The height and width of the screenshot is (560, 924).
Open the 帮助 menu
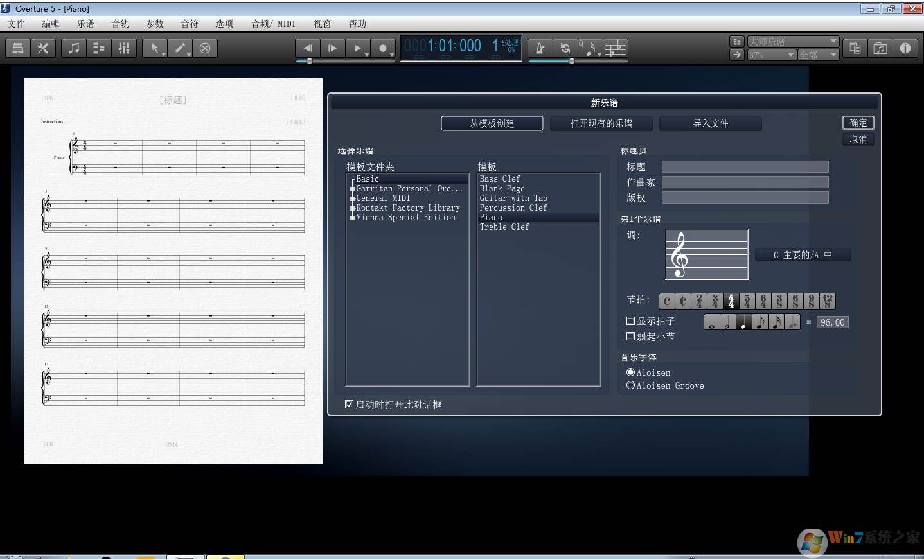click(x=357, y=24)
